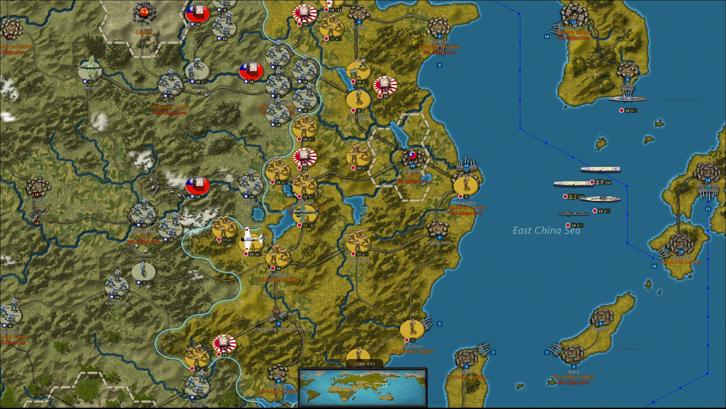Click the city on the Shandong peninsula coast
Viewport: 726px width, 409px height.
tap(438, 27)
